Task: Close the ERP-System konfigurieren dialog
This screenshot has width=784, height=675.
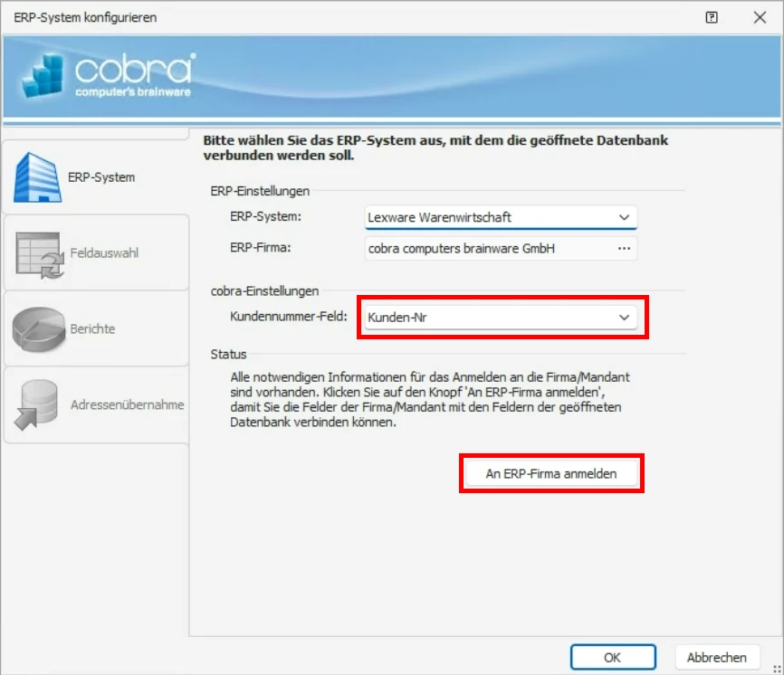Action: pyautogui.click(x=760, y=17)
